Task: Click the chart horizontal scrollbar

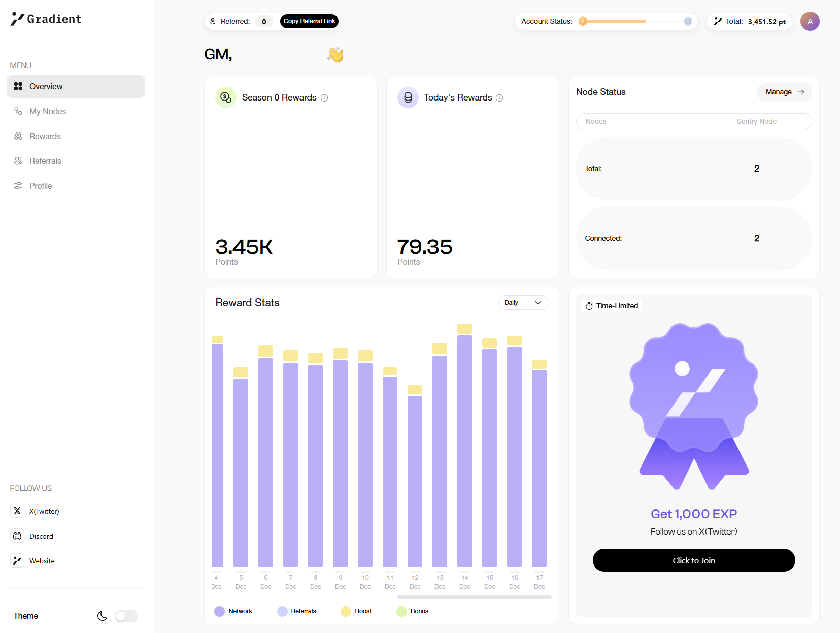Action: [x=474, y=597]
